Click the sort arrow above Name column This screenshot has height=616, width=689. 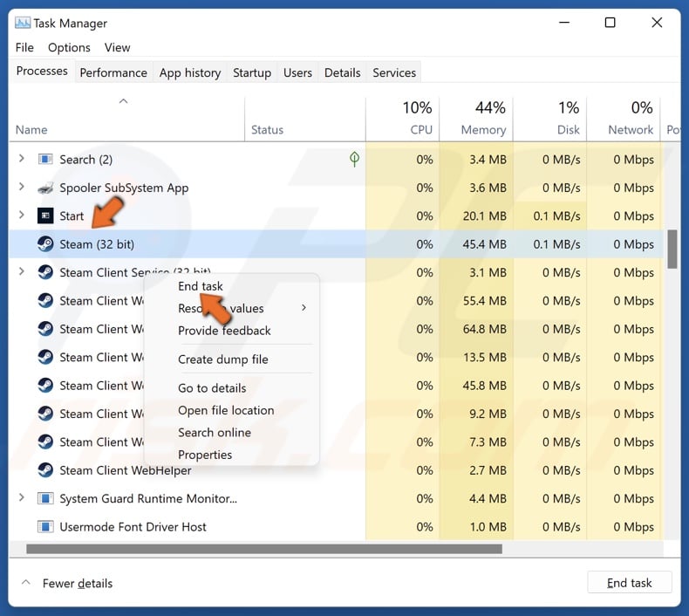tap(124, 101)
